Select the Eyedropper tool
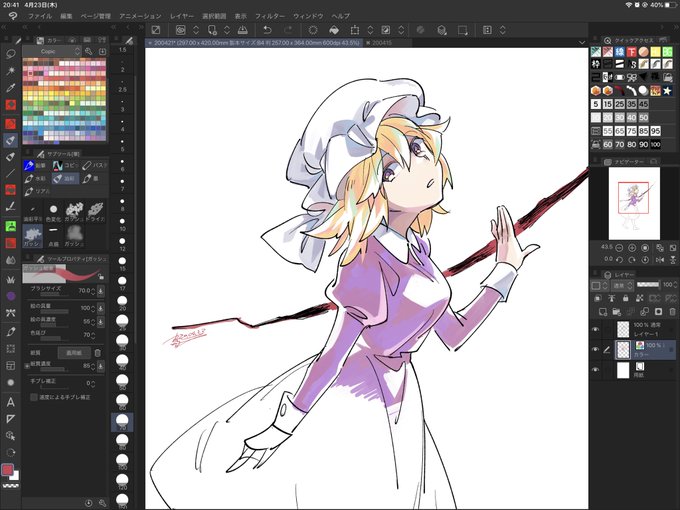The width and height of the screenshot is (680, 510). 11,88
